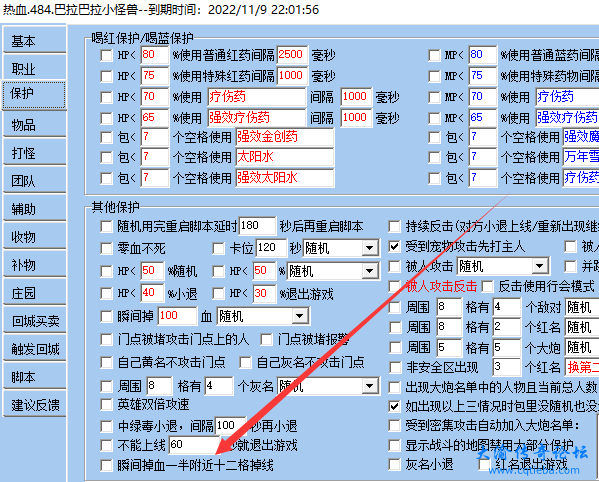Check the 强效金创药 bag-slot checkbox
Viewport: 599px width, 482px height.
pyautogui.click(x=106, y=137)
